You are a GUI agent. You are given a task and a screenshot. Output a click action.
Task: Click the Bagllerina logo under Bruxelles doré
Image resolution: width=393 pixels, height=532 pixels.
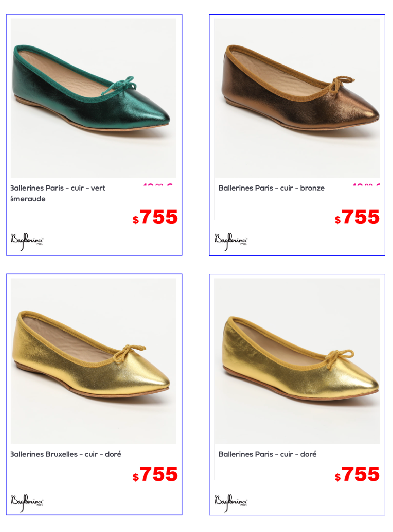27,503
